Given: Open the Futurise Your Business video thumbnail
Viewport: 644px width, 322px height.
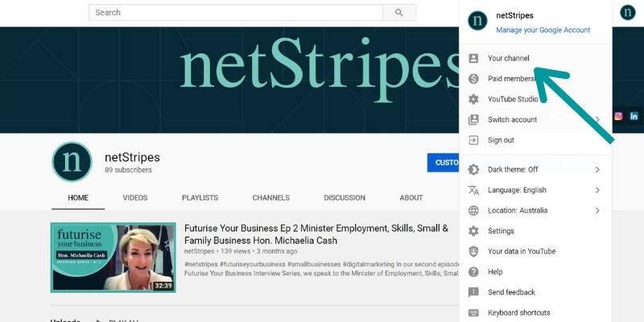Looking at the screenshot, I should (x=114, y=258).
